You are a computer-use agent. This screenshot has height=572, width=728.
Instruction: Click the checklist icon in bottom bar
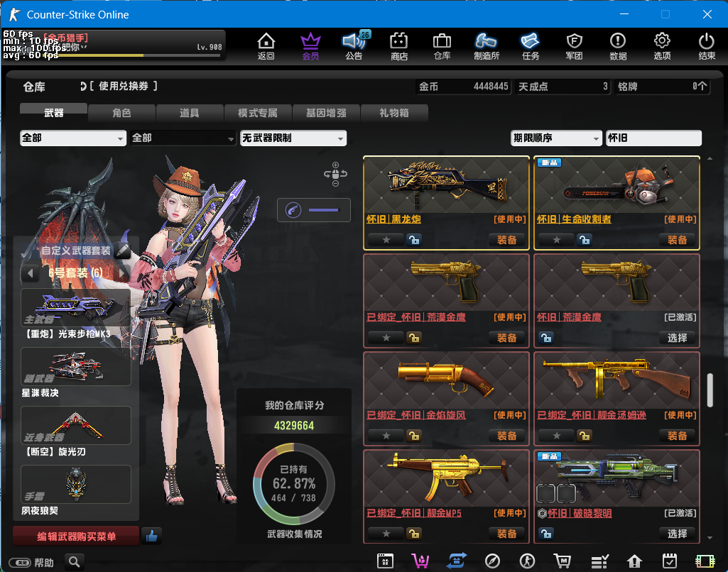tap(599, 561)
